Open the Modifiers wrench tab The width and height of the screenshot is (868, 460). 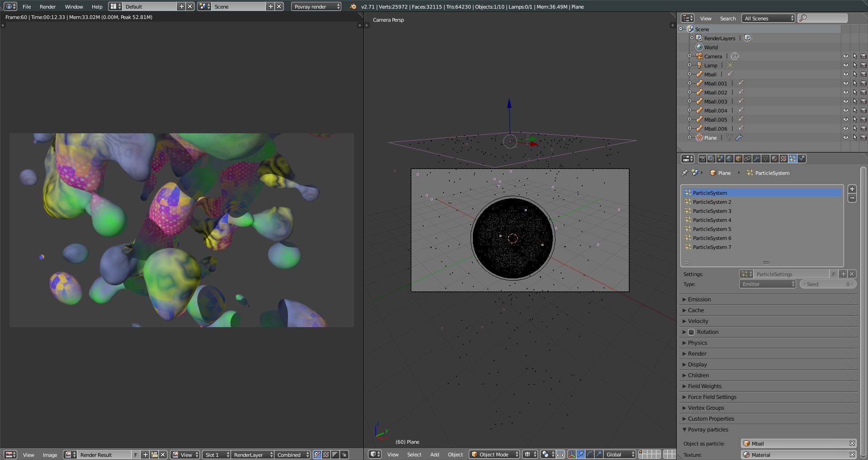point(756,159)
